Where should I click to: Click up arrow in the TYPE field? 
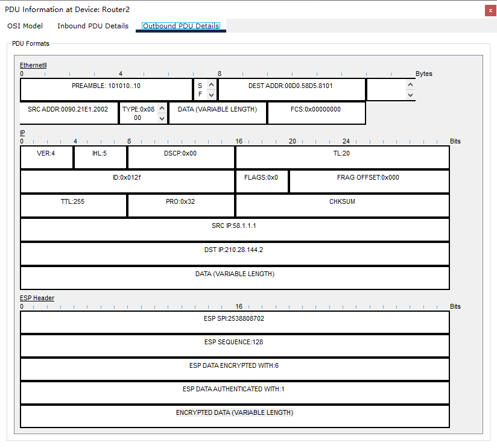pyautogui.click(x=162, y=109)
